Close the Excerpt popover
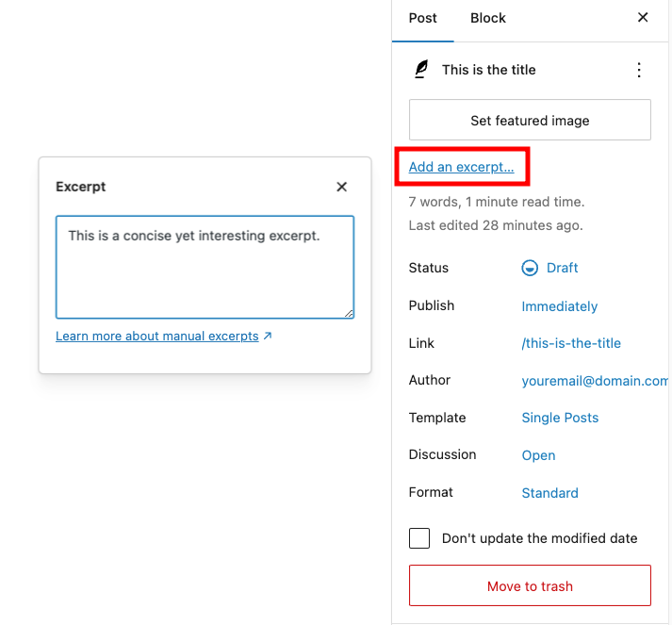Screen dimensions: 672x625 pyautogui.click(x=341, y=187)
